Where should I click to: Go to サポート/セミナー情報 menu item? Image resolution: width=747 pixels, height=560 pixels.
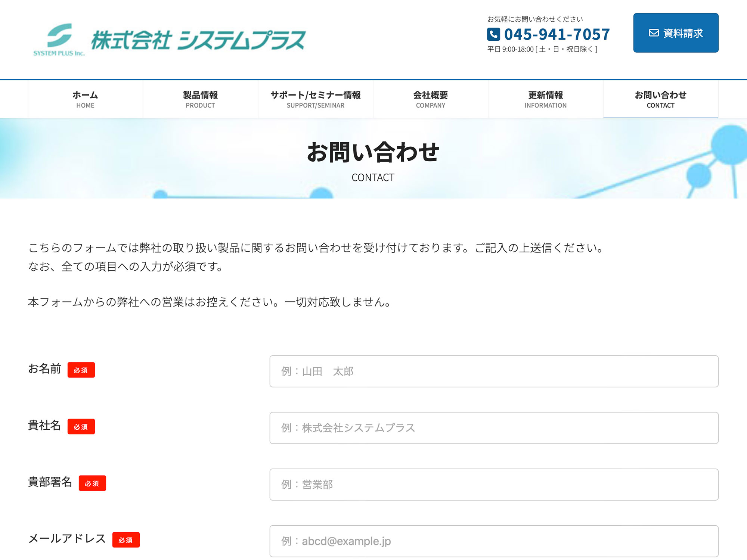[x=315, y=99]
